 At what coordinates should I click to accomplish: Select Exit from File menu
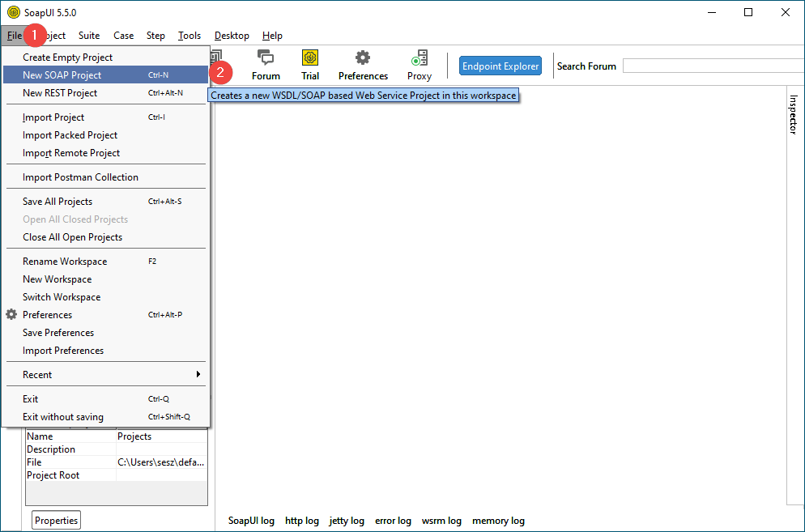tap(106, 399)
